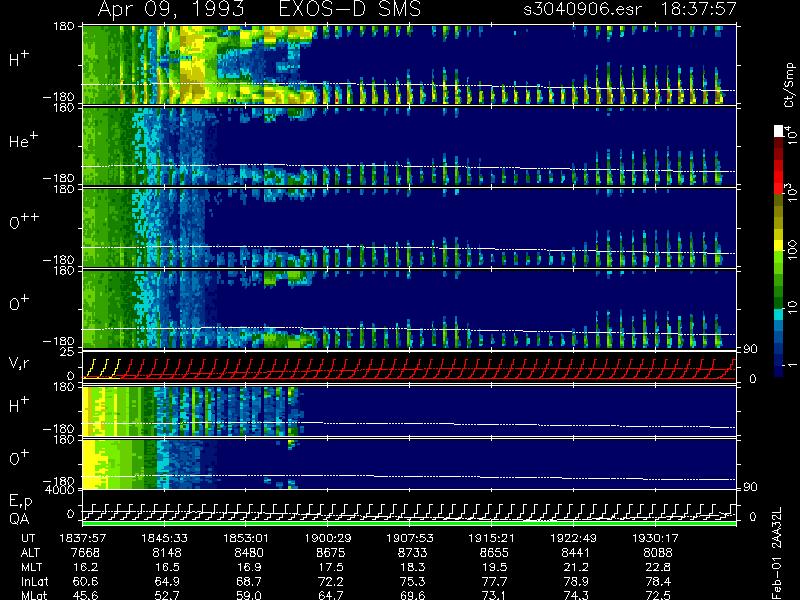Click UT value '1853:01'
The width and height of the screenshot is (800, 600).
(x=245, y=538)
